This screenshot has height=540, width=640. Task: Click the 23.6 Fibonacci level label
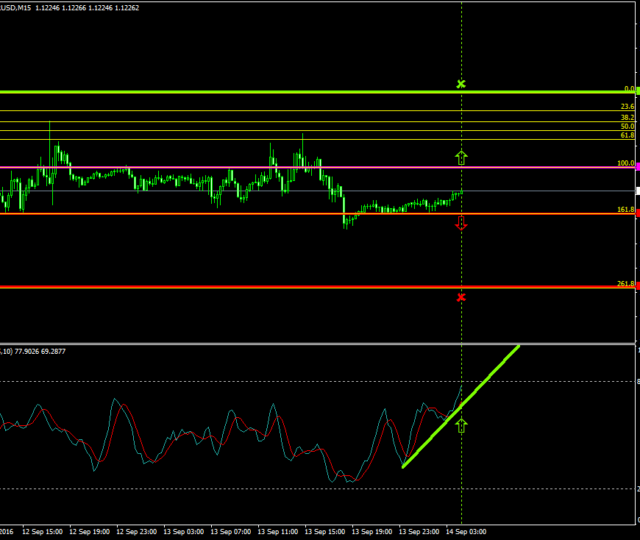[627, 106]
